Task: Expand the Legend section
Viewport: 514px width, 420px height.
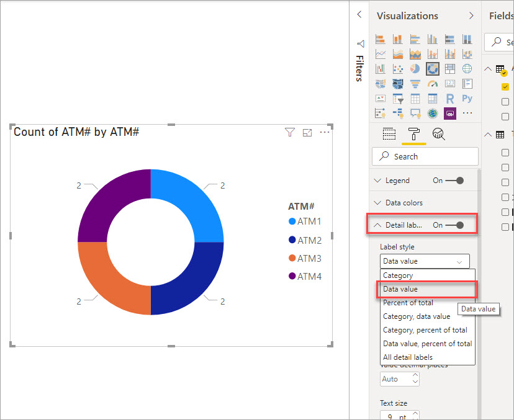Action: tap(377, 181)
